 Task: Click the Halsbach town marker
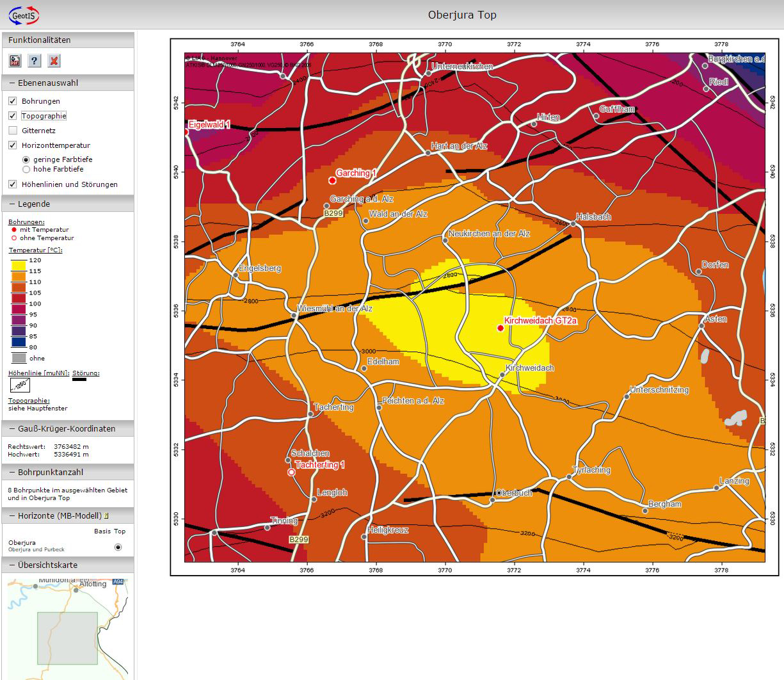point(573,223)
